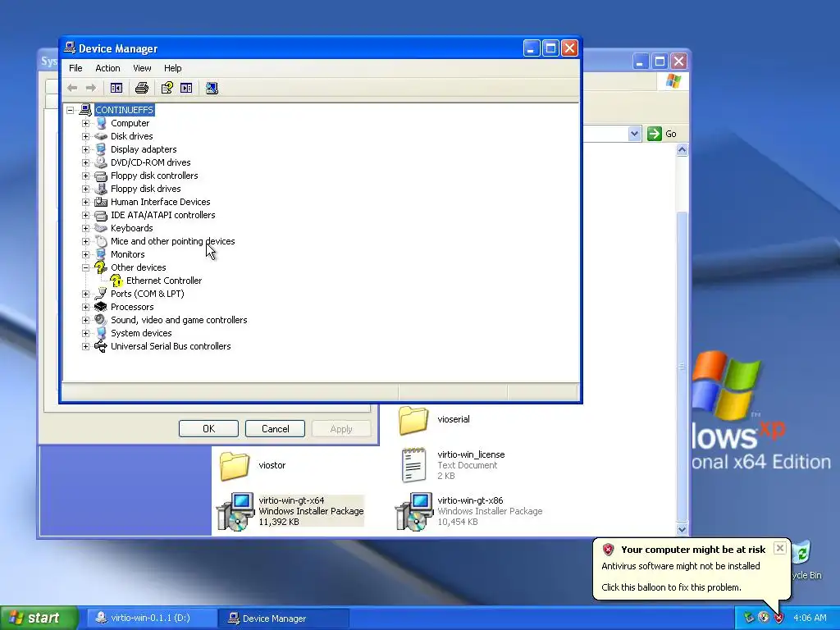Image resolution: width=840 pixels, height=630 pixels.
Task: Click Explorer scrollbar down arrow
Action: (x=682, y=529)
